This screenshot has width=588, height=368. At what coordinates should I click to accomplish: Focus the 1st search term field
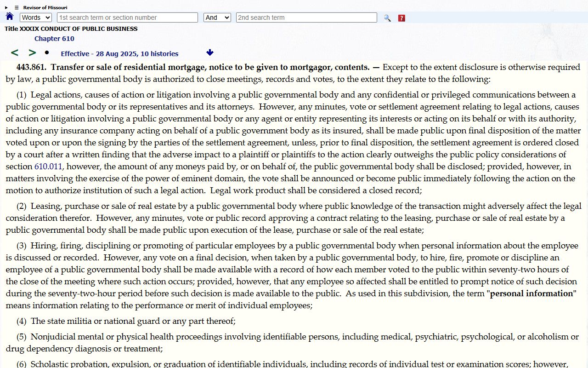tap(127, 17)
